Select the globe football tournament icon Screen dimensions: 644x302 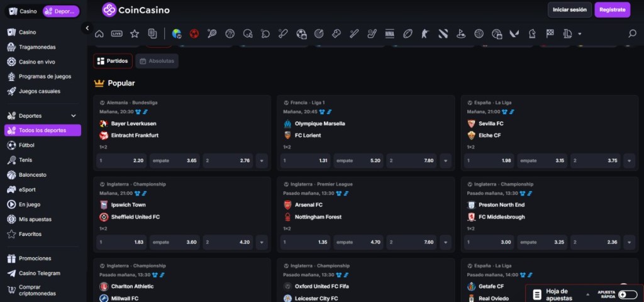pyautogui.click(x=177, y=34)
